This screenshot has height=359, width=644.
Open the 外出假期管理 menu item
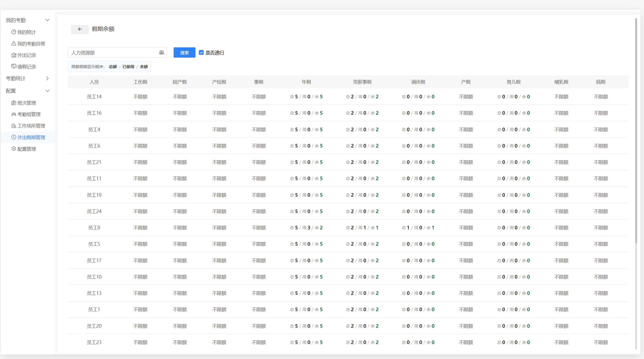[28, 137]
